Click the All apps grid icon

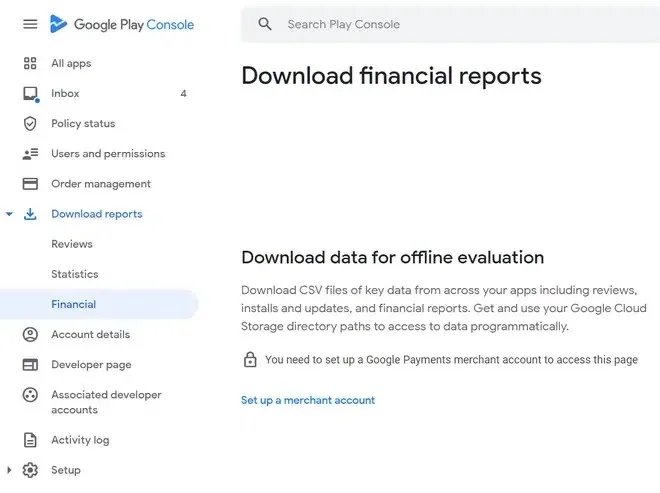30,63
